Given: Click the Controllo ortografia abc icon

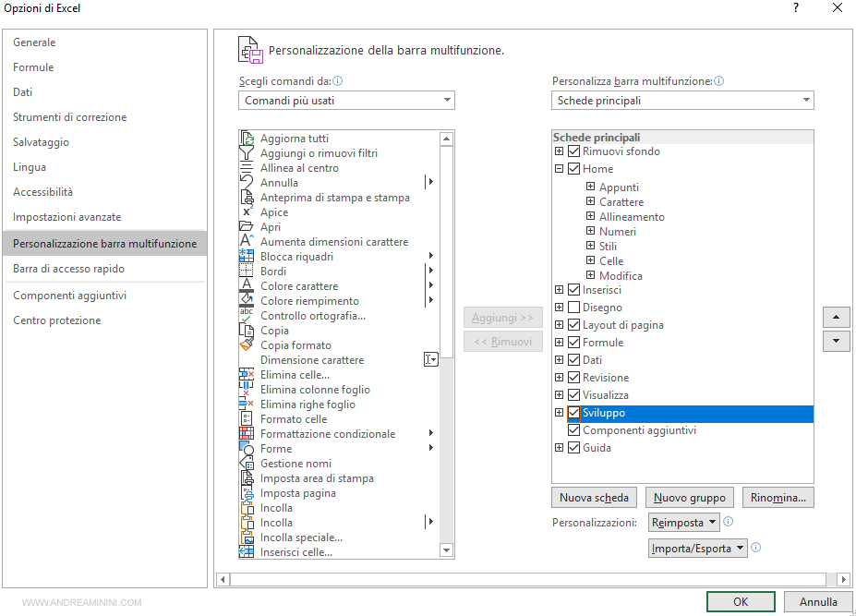Looking at the screenshot, I should (247, 315).
